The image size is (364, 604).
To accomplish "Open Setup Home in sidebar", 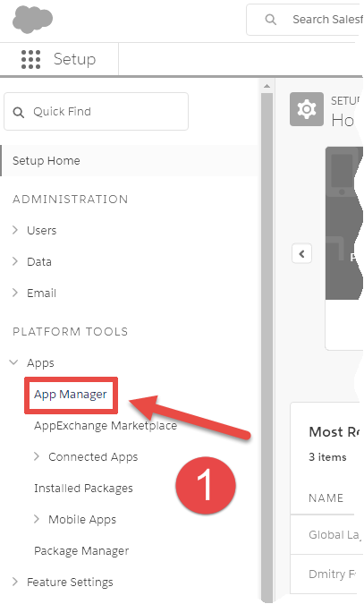I will [130, 161].
